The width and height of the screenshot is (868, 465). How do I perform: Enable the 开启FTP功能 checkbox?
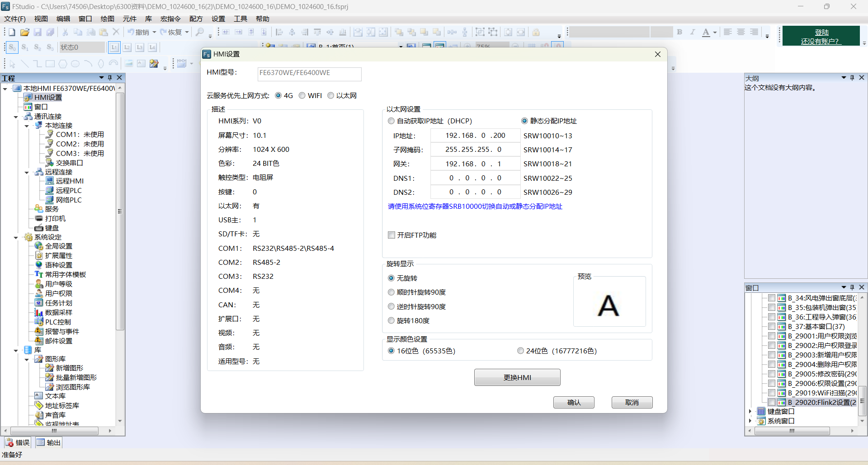coord(392,235)
